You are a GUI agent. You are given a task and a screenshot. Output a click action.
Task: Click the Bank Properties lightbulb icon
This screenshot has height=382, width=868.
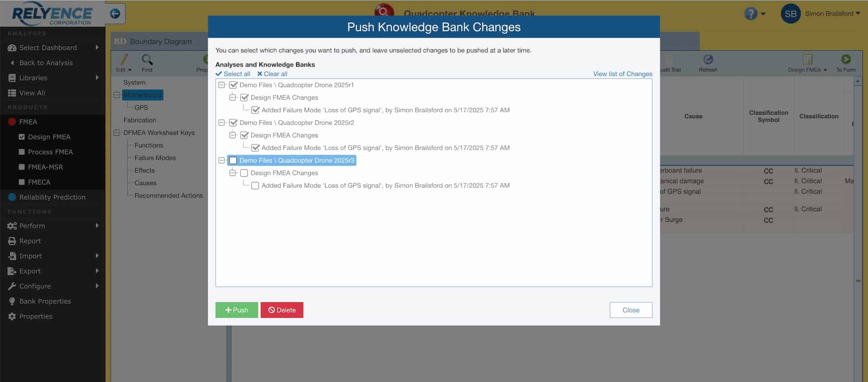point(12,301)
